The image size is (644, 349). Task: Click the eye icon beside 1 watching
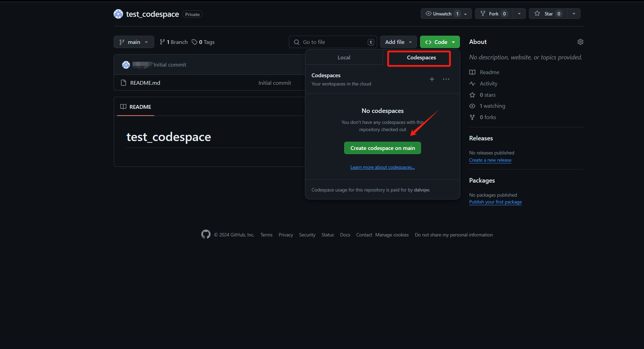[x=472, y=106]
